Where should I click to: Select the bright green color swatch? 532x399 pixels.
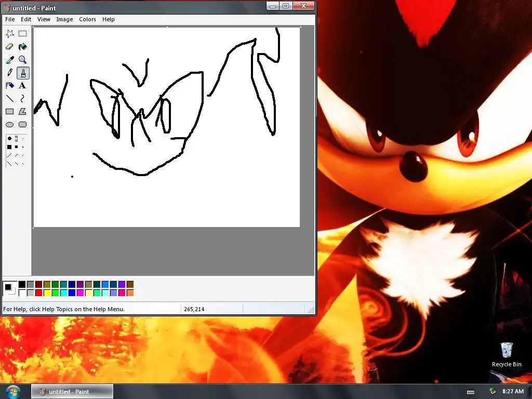(55, 292)
